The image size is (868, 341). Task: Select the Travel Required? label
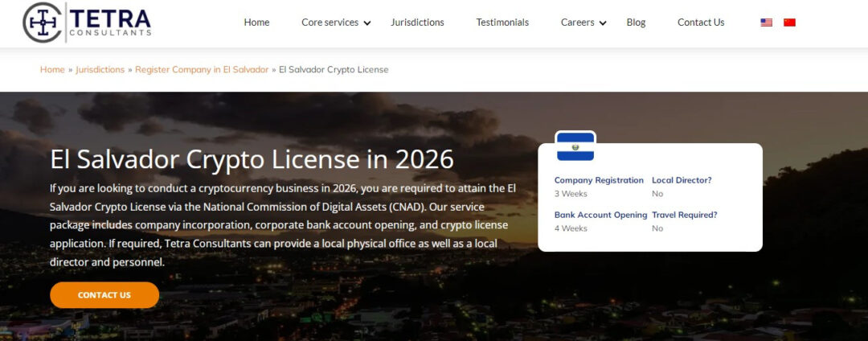(x=685, y=215)
